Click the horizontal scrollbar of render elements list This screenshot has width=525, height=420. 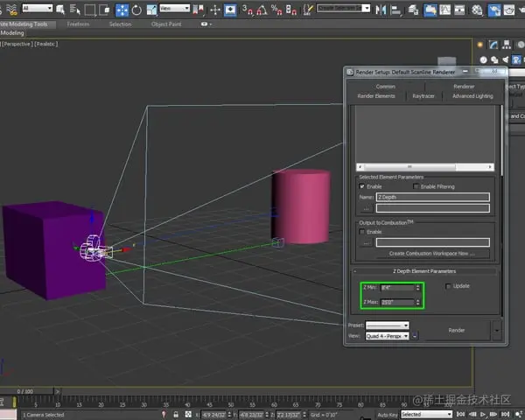pos(425,167)
